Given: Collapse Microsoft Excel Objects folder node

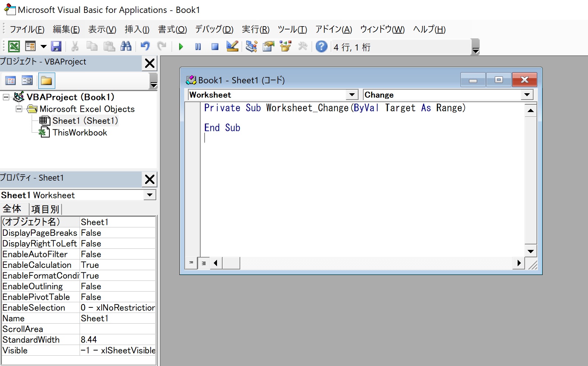Looking at the screenshot, I should coord(19,109).
